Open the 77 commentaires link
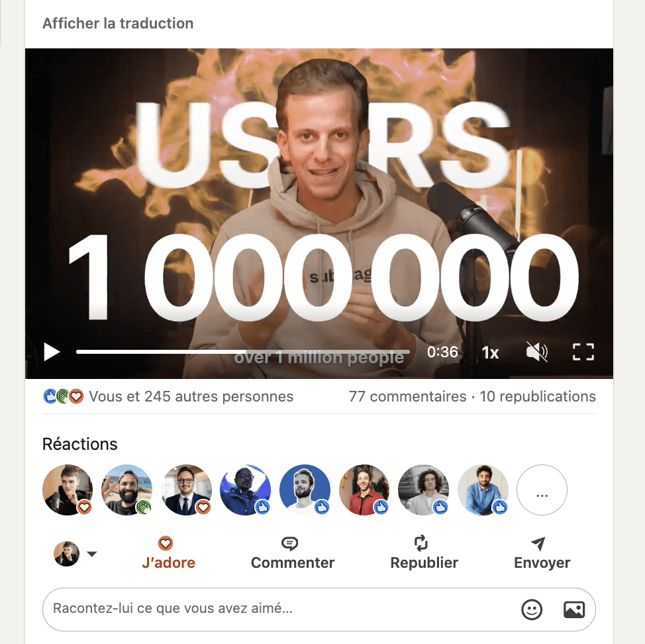Viewport: 645px width, 644px height. point(408,396)
